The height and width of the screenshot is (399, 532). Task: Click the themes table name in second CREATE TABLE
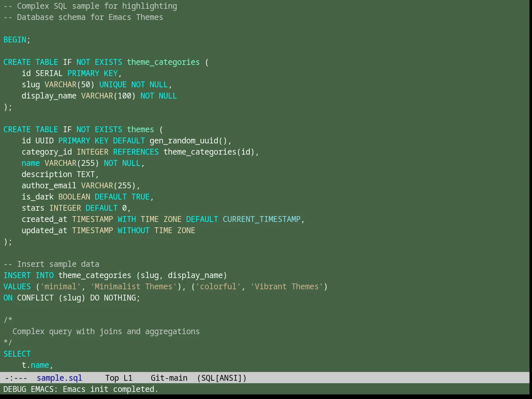point(140,129)
